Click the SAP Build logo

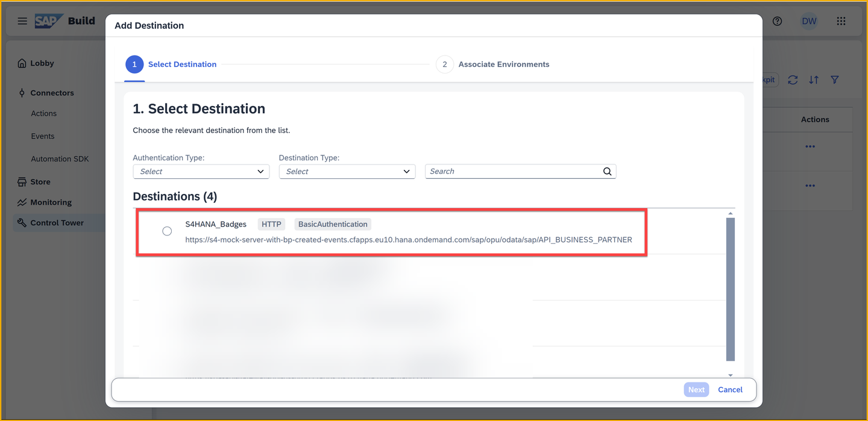[64, 21]
